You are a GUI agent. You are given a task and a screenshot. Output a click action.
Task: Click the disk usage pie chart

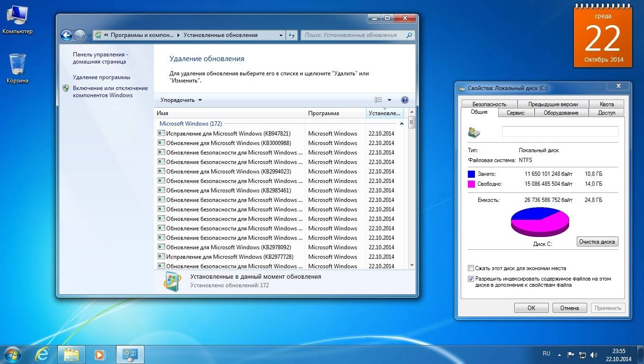click(540, 222)
